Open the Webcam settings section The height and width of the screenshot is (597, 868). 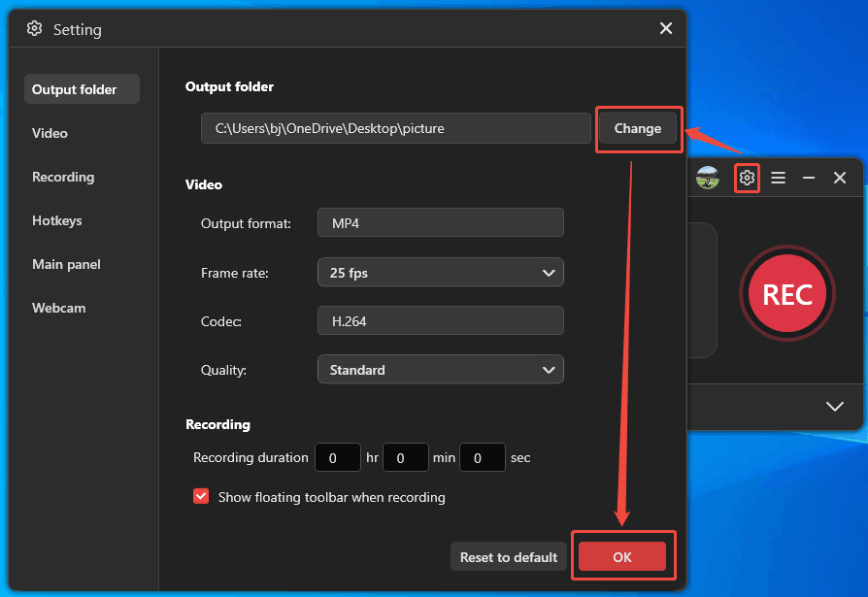pos(58,308)
